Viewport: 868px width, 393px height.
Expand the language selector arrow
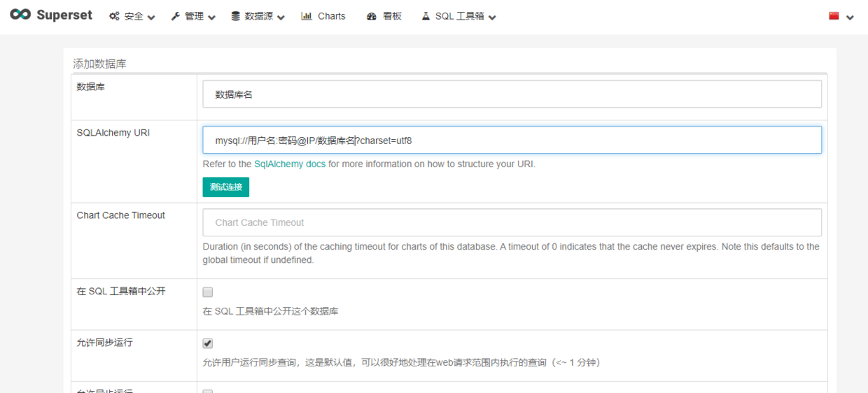pyautogui.click(x=850, y=17)
